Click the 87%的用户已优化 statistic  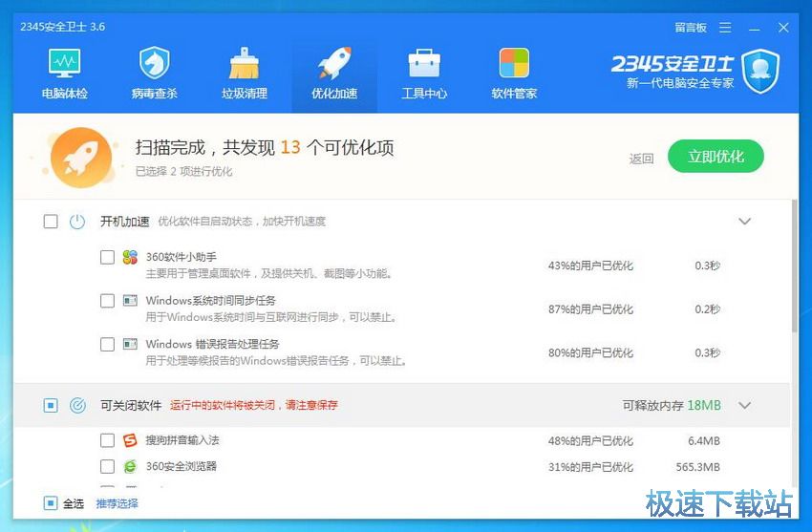click(591, 309)
